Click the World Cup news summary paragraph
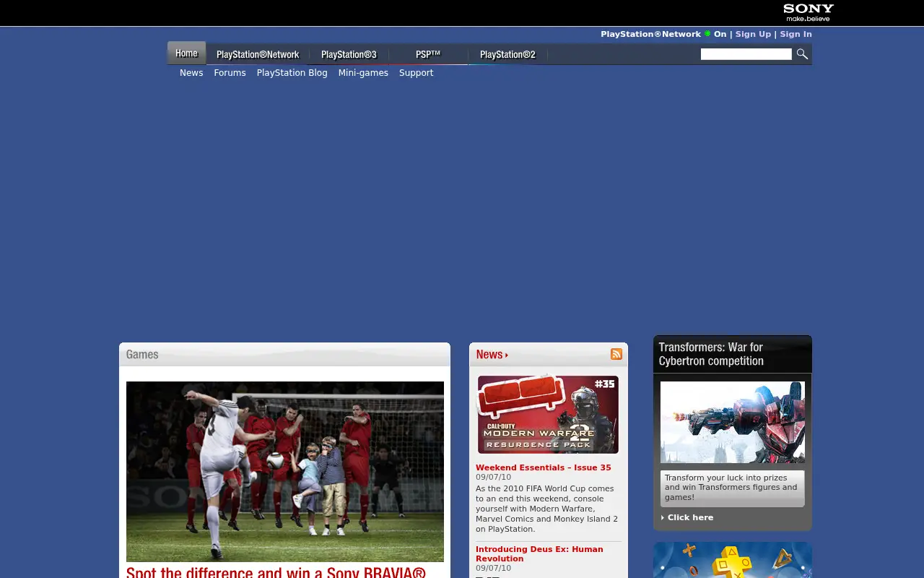 coord(546,509)
